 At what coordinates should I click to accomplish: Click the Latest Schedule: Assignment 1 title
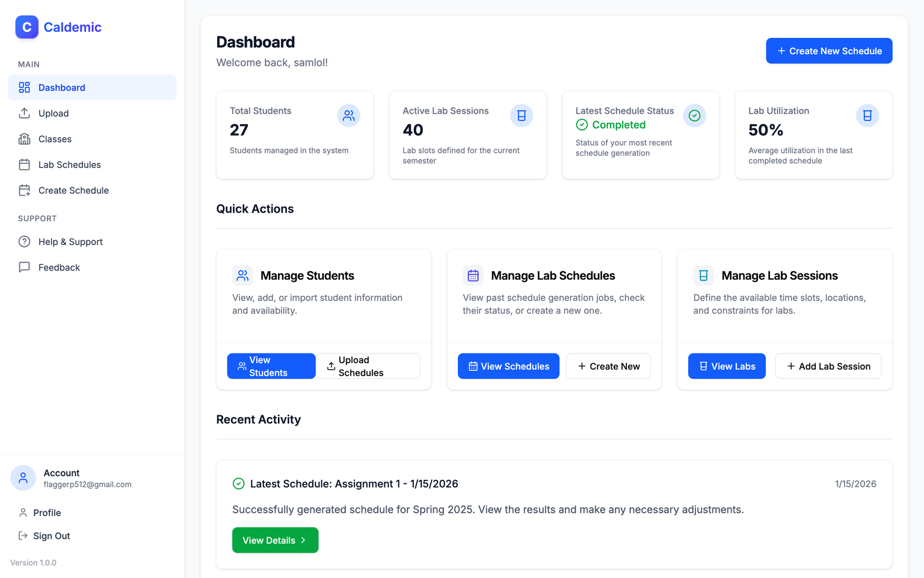pos(354,483)
